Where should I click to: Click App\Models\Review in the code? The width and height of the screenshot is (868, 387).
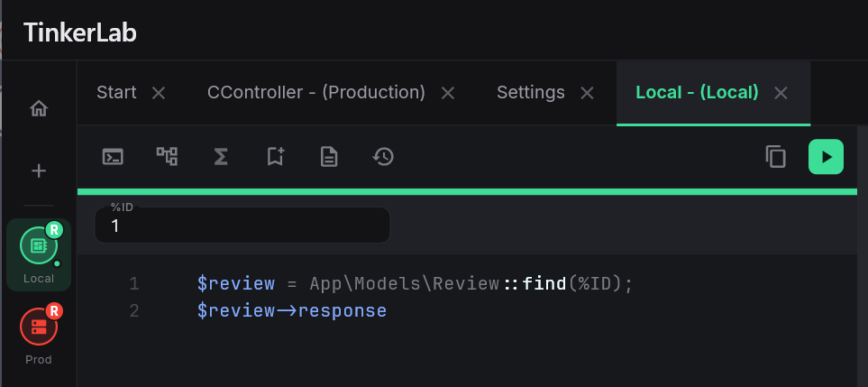click(x=404, y=283)
